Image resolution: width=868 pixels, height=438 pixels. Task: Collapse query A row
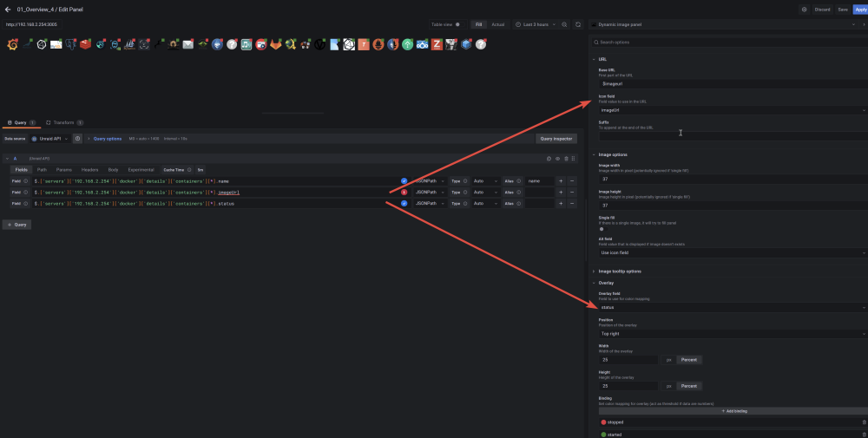pos(7,159)
